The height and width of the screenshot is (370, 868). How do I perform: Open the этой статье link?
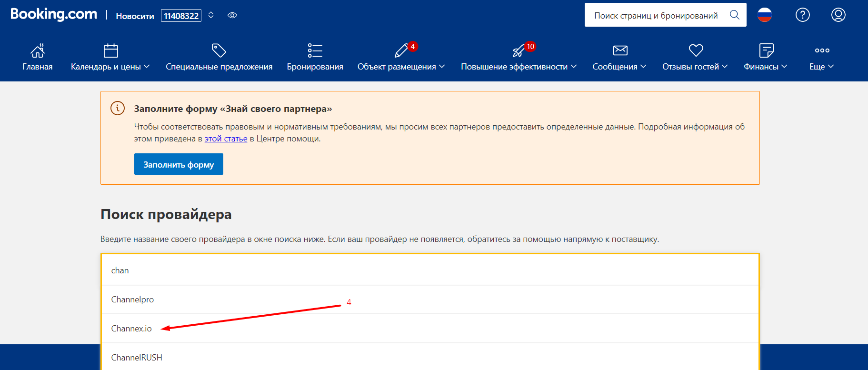(226, 139)
